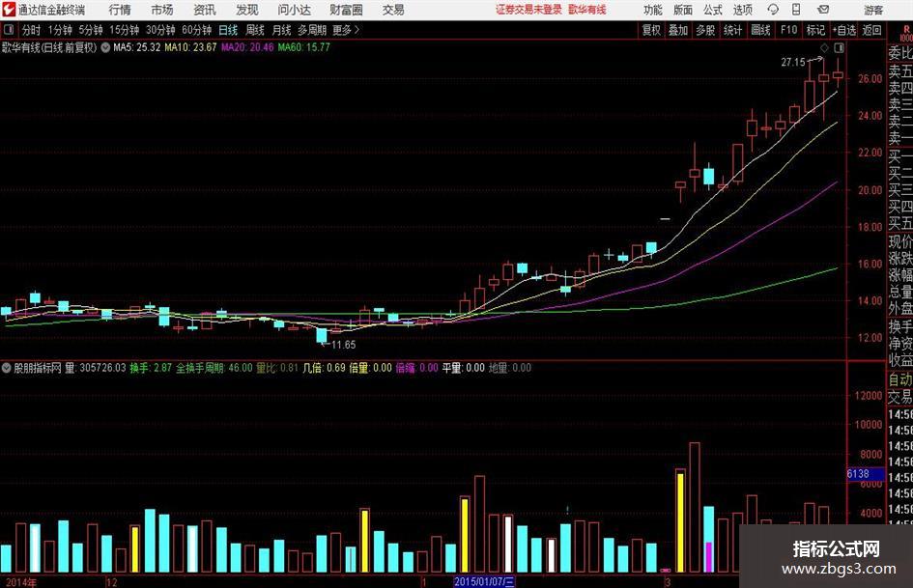Open the 资讯 menu

[x=205, y=10]
